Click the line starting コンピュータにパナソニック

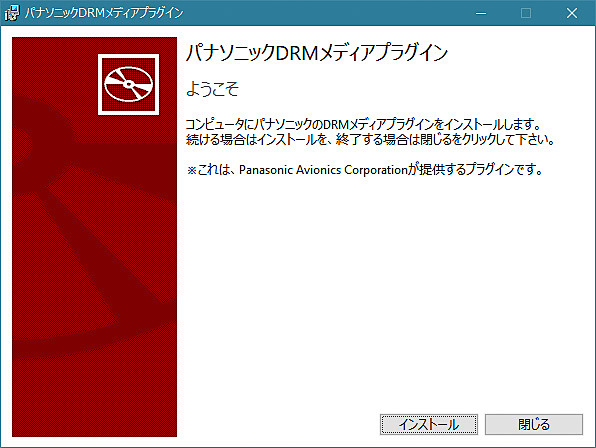pyautogui.click(x=363, y=124)
